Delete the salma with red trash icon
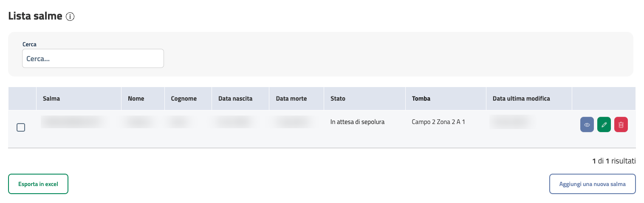This screenshot has height=203, width=644. (x=621, y=125)
